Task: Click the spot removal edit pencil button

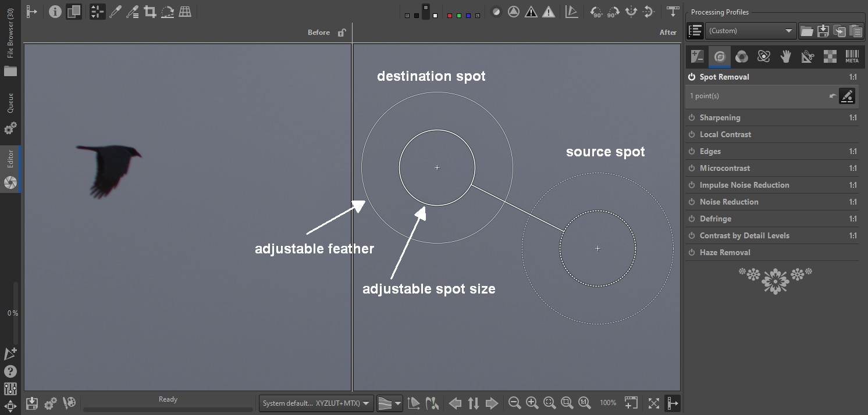Action: (x=847, y=96)
